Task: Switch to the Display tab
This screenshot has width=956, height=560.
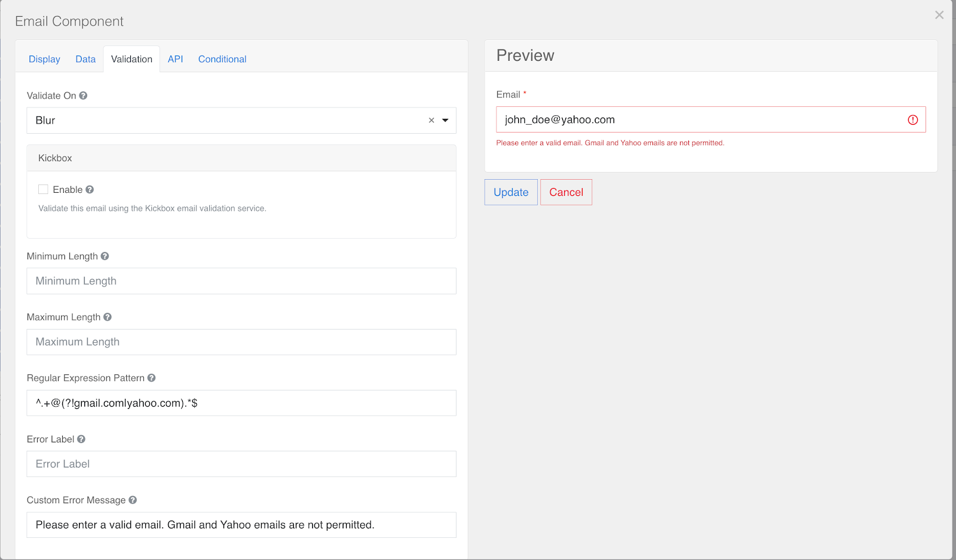Action: (x=44, y=59)
